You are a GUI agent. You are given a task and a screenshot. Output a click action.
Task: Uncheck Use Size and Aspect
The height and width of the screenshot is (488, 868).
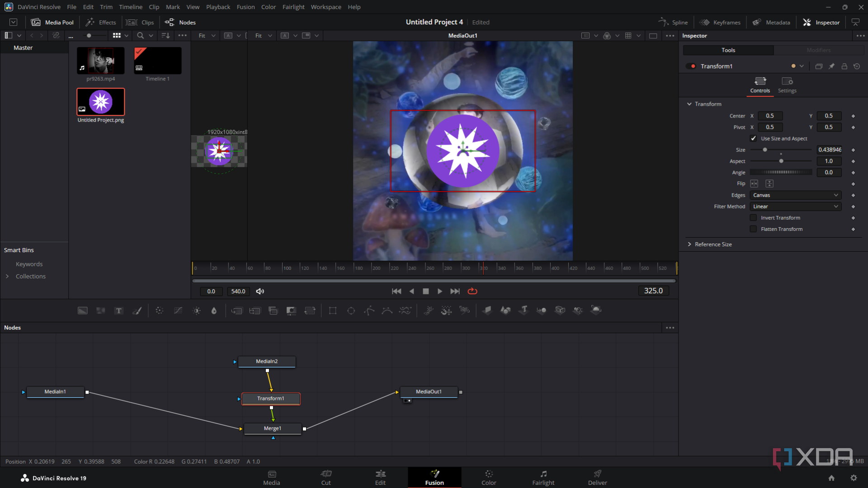(753, 138)
